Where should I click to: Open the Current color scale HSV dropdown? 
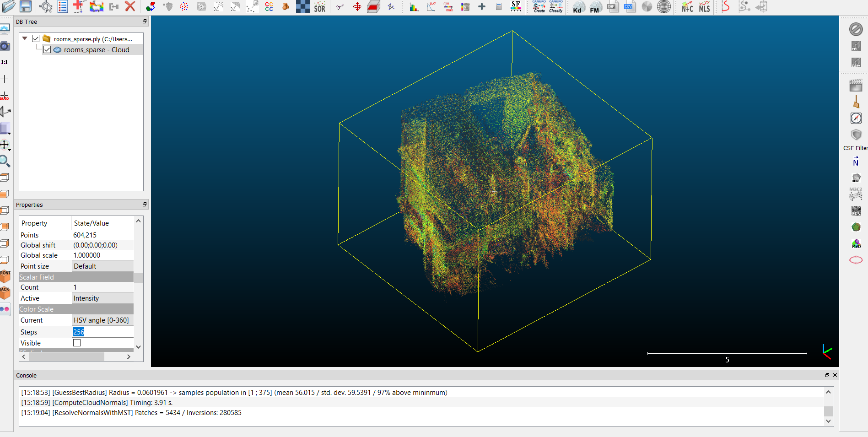[103, 320]
